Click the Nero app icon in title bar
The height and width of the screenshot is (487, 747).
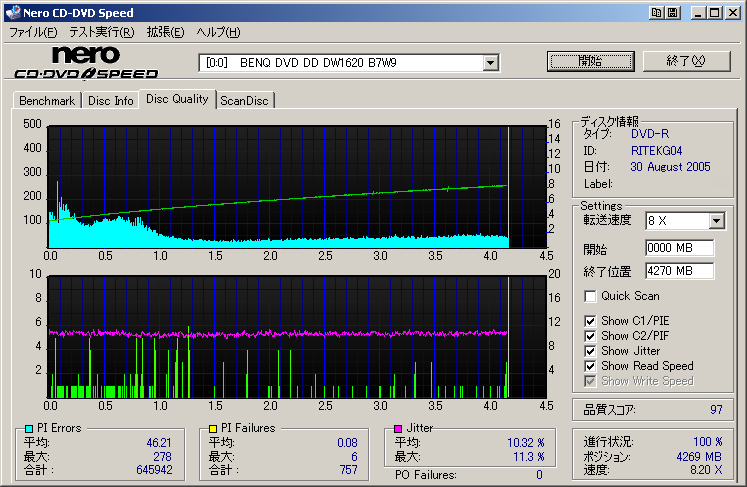pyautogui.click(x=13, y=13)
